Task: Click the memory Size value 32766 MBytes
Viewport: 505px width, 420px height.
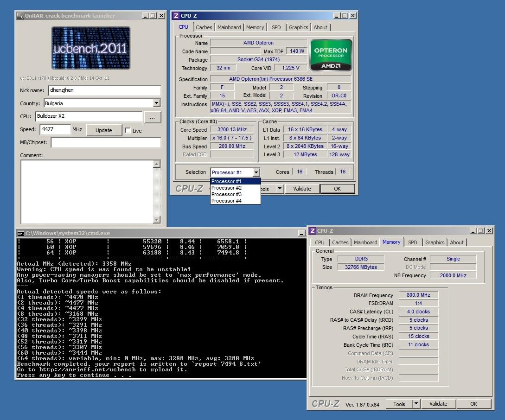Action: click(361, 267)
